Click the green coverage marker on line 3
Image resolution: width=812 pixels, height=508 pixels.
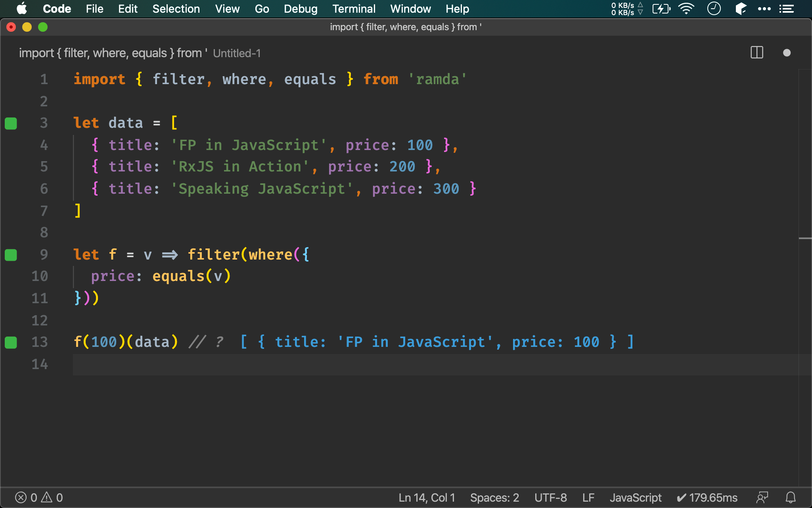click(x=11, y=123)
